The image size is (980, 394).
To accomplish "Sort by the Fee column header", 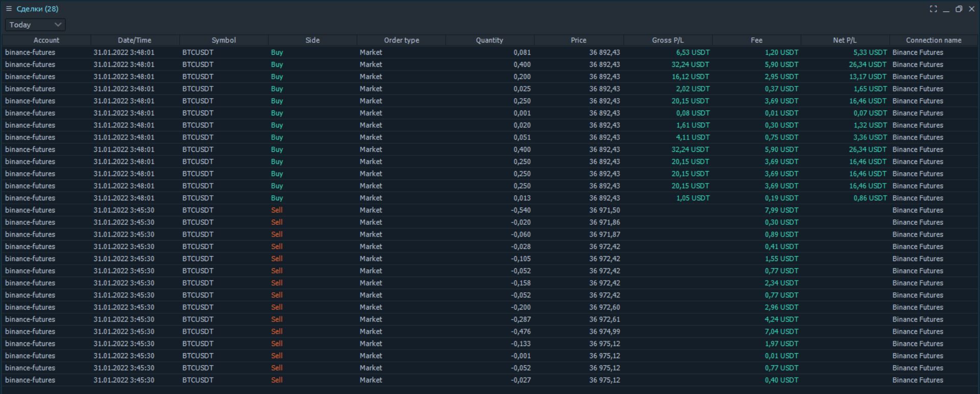I will pyautogui.click(x=756, y=40).
